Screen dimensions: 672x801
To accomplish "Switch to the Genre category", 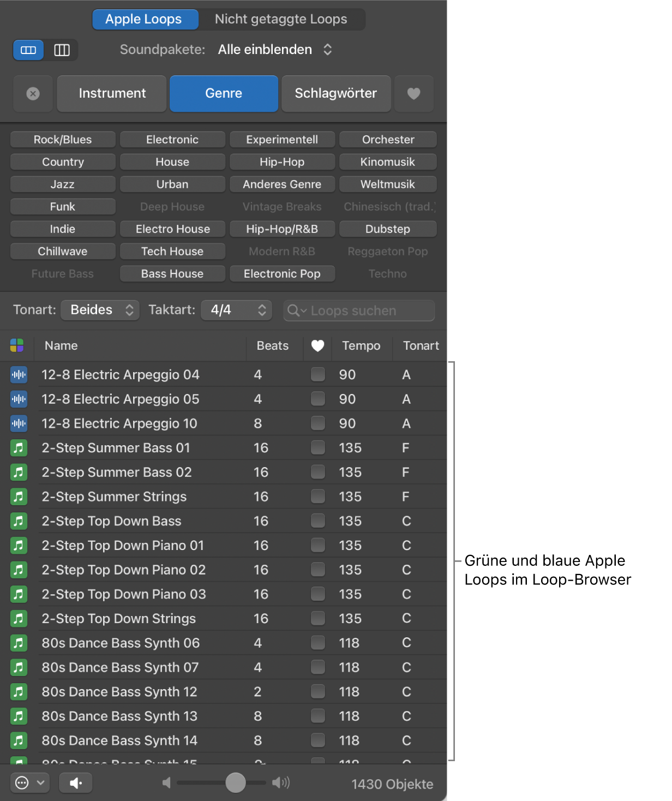I will point(224,94).
